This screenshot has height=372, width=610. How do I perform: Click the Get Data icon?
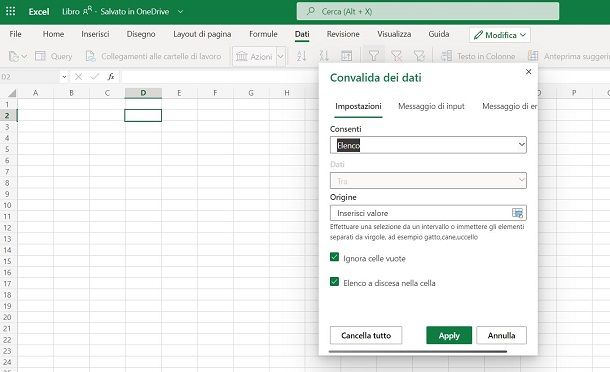point(14,56)
